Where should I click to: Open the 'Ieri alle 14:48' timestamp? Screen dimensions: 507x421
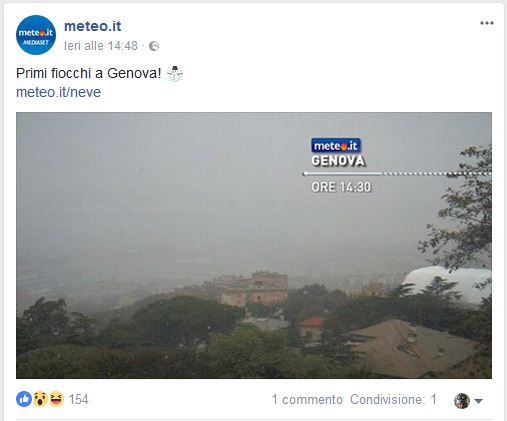tap(101, 46)
